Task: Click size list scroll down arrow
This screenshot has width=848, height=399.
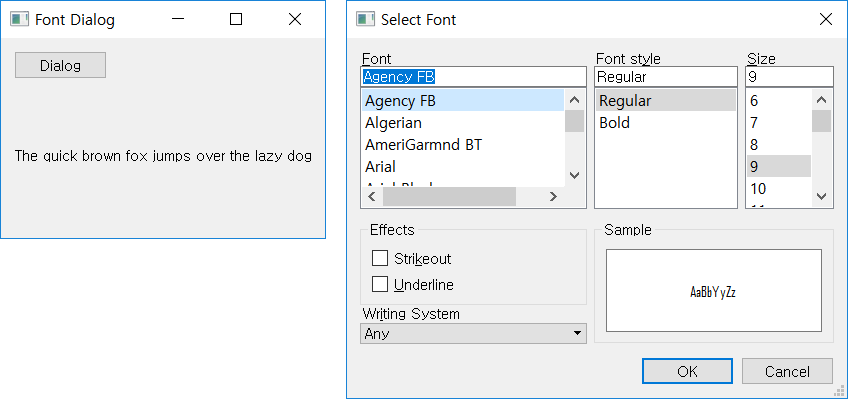Action: pos(822,197)
